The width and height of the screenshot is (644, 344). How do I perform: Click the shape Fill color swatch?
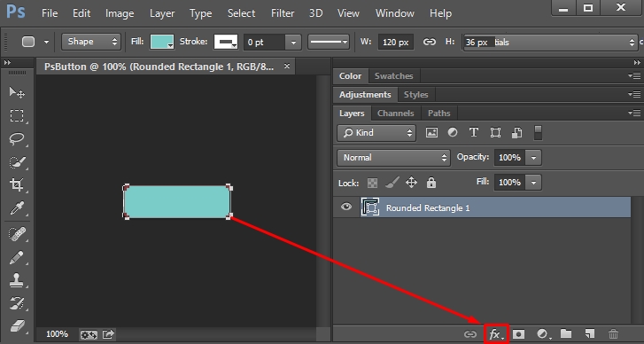coord(162,42)
